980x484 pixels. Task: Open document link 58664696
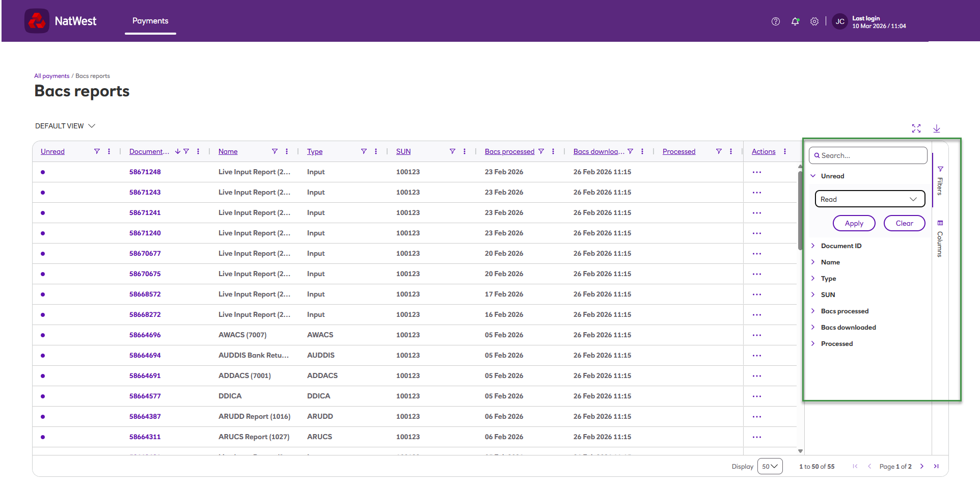click(x=145, y=335)
